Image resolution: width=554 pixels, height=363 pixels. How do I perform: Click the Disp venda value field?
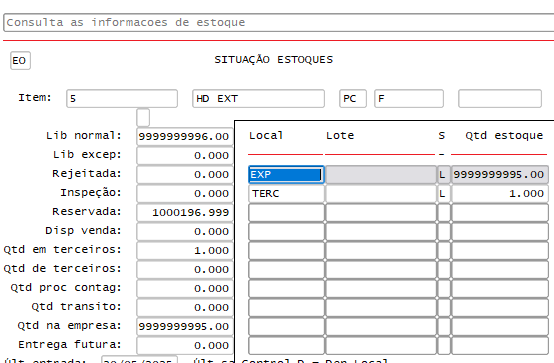pyautogui.click(x=184, y=232)
